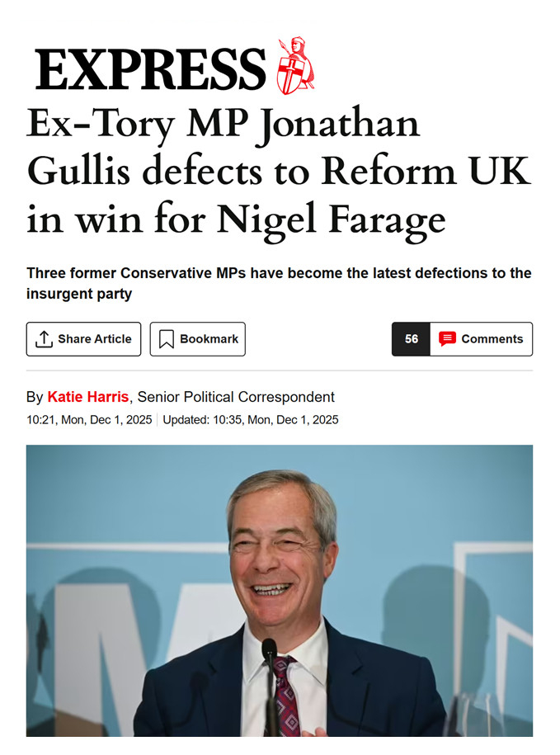Open the Comments label

coord(492,339)
